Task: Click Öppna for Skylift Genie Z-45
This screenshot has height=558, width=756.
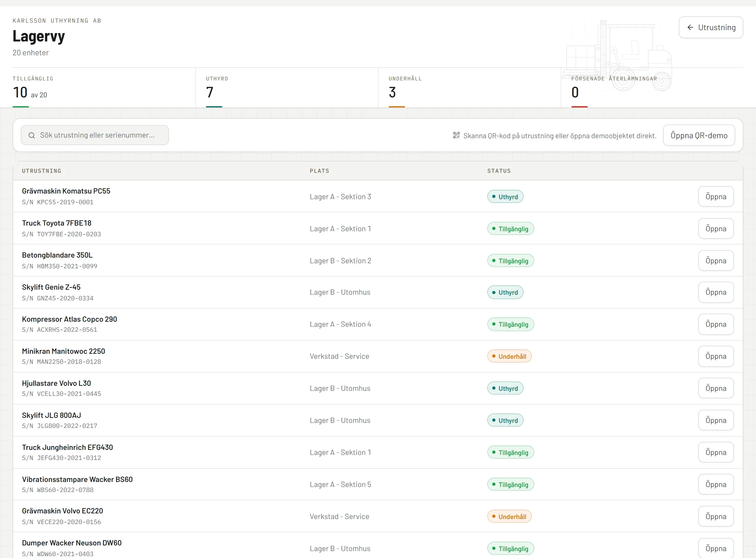Action: click(x=716, y=292)
